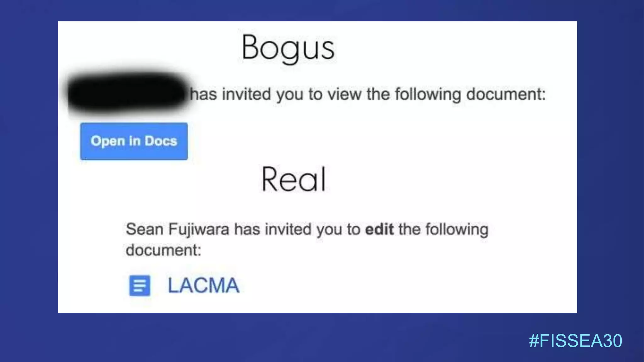The image size is (644, 362).
Task: Click the name Sean Fujiwara
Action: [177, 229]
